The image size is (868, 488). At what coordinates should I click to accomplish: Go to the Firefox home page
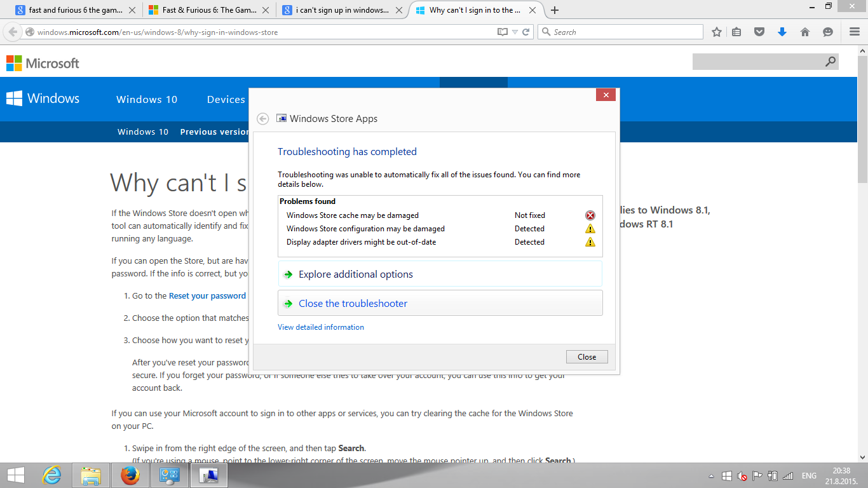pyautogui.click(x=805, y=32)
